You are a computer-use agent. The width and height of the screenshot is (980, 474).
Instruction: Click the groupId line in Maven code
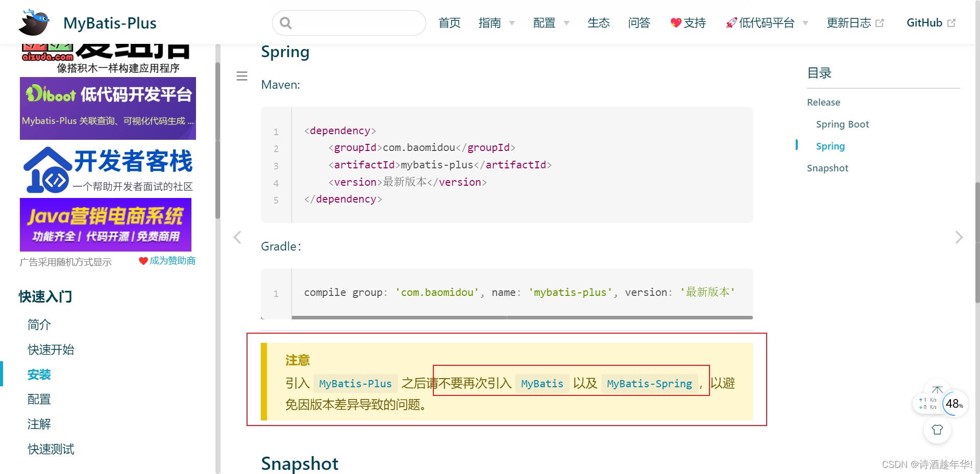click(422, 147)
